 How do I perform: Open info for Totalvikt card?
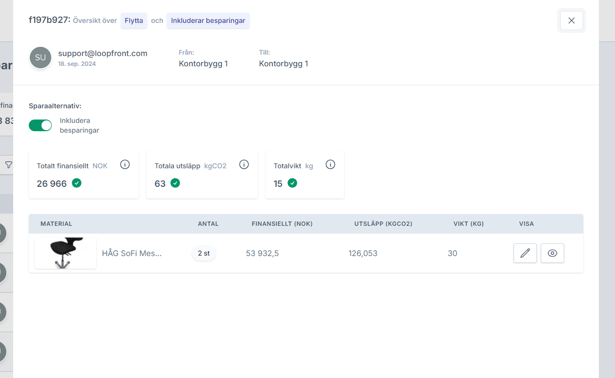click(x=330, y=165)
